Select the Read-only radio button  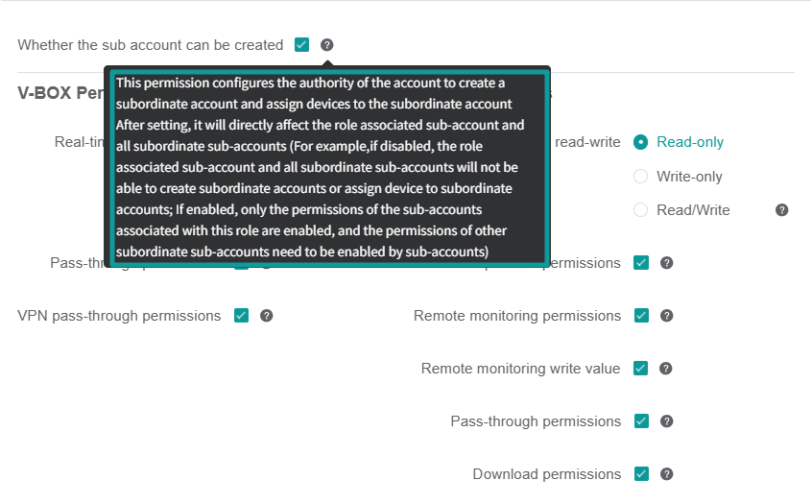point(640,142)
